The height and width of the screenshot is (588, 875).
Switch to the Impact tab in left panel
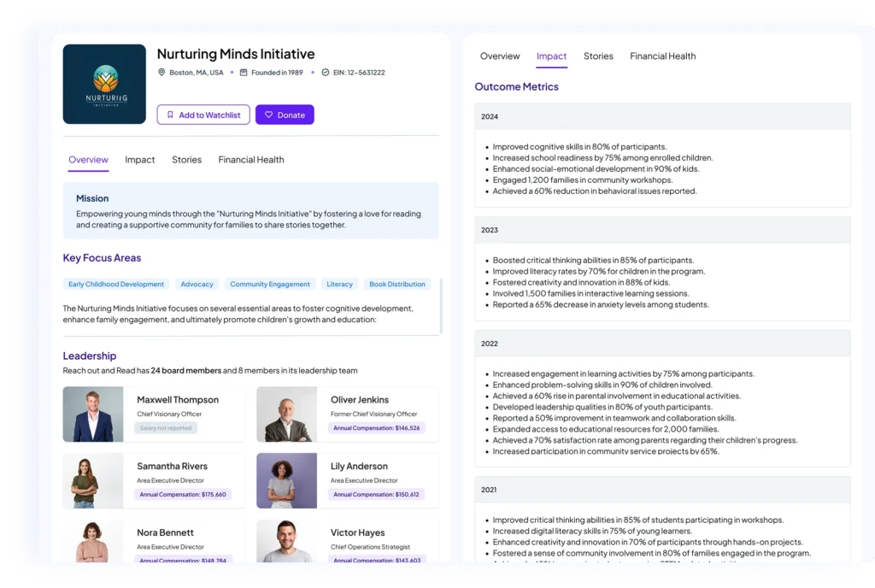(139, 160)
